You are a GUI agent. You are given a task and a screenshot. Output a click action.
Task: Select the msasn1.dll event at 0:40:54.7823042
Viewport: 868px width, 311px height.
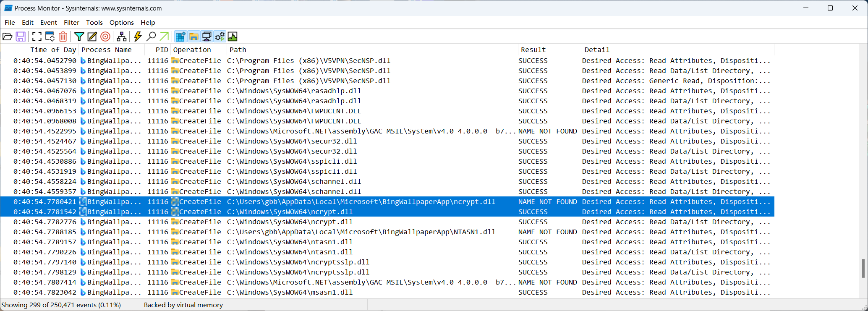pyautogui.click(x=387, y=292)
